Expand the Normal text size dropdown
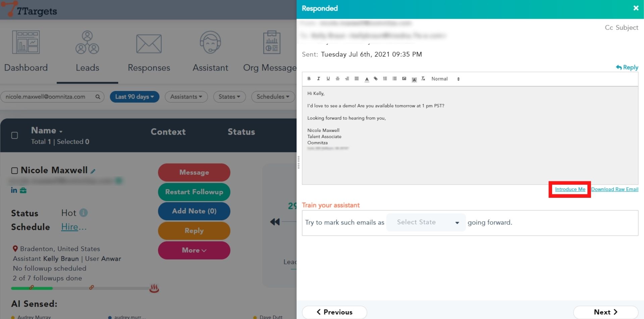 [x=445, y=79]
